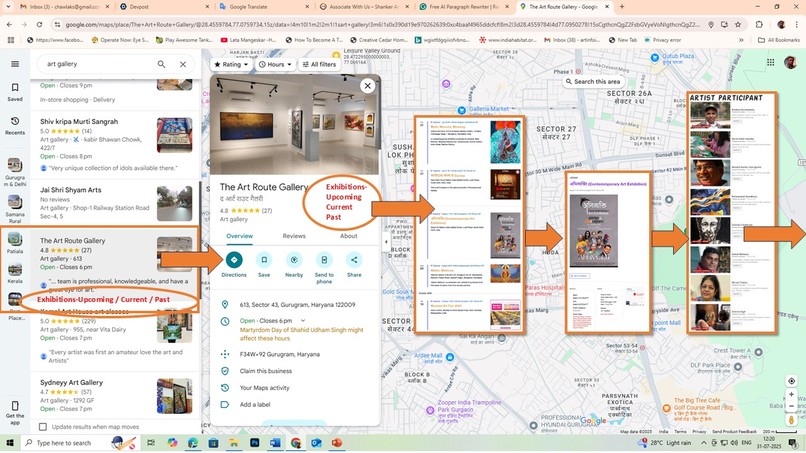Open Saved places in sidebar
806x453 pixels.
click(x=15, y=92)
